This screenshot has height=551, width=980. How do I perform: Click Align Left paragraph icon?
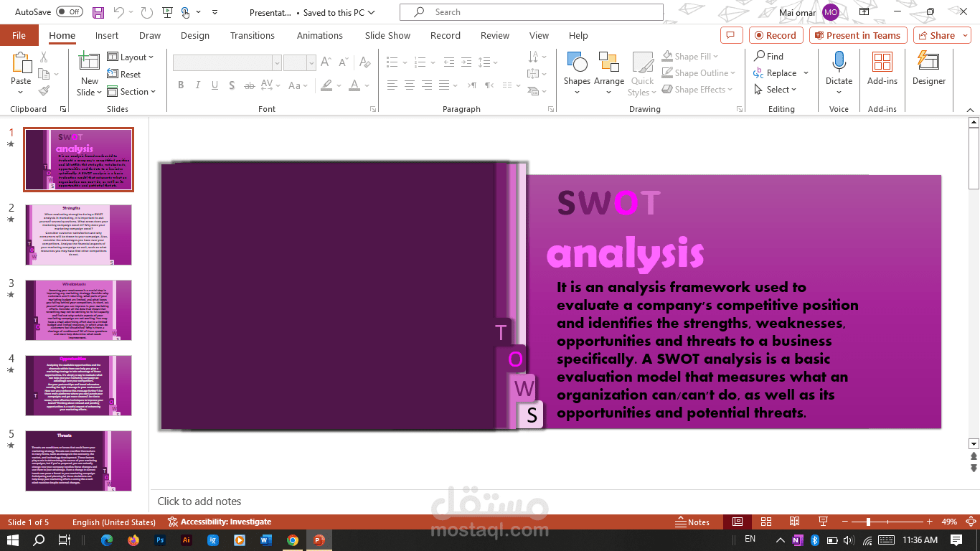click(x=392, y=85)
